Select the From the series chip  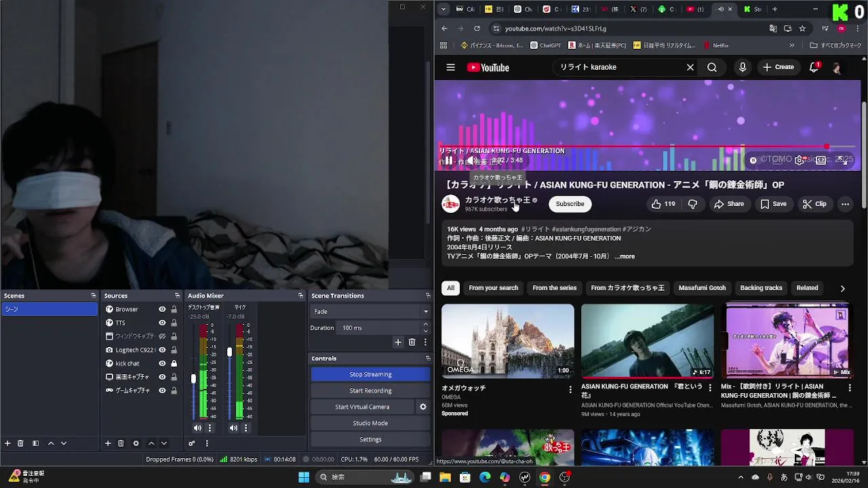[554, 288]
